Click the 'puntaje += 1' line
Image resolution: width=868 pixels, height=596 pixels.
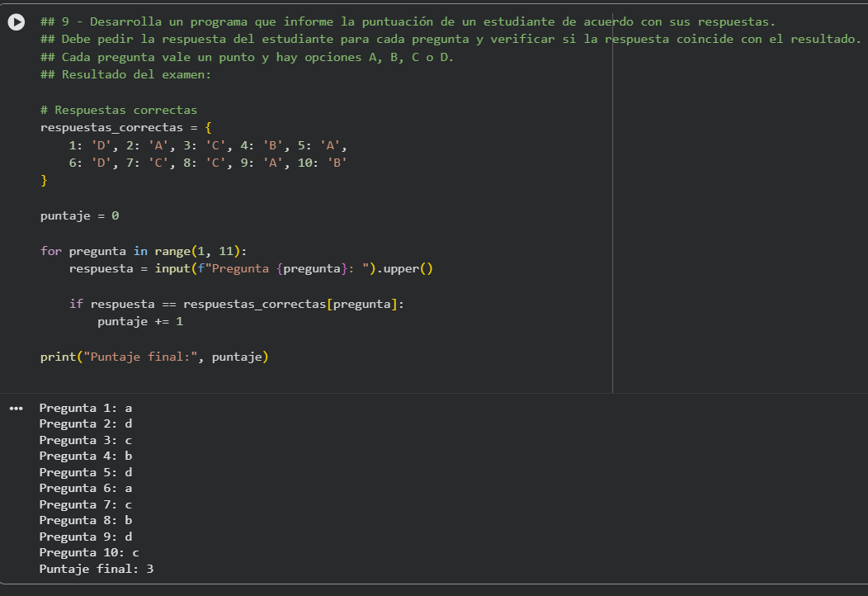click(140, 322)
